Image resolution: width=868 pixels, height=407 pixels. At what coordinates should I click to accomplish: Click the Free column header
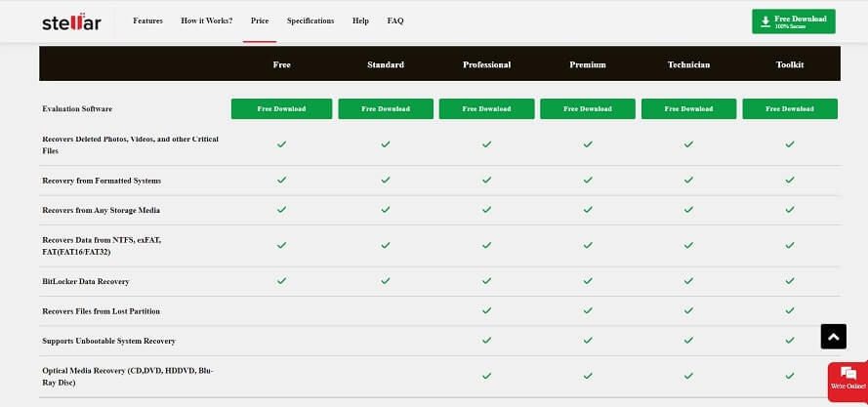click(x=281, y=64)
